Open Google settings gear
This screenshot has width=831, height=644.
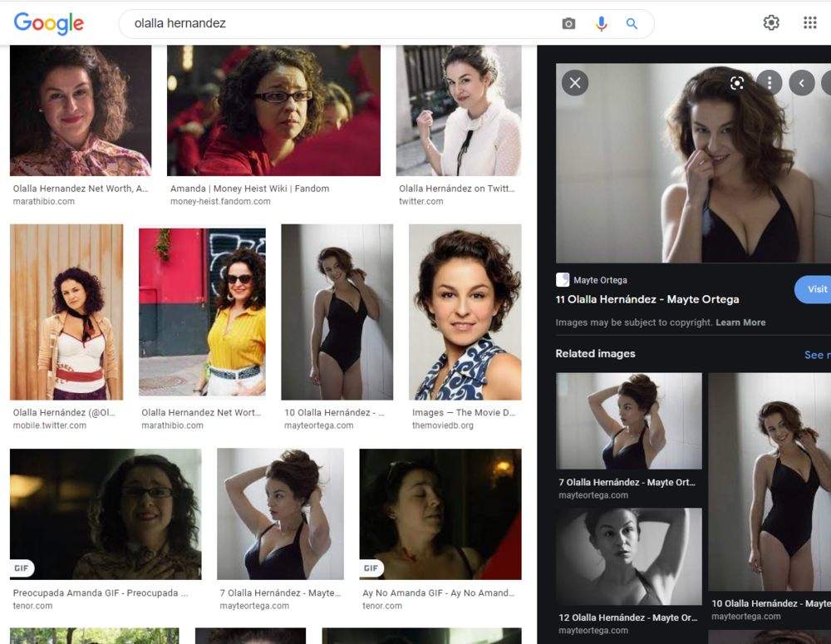pos(771,23)
